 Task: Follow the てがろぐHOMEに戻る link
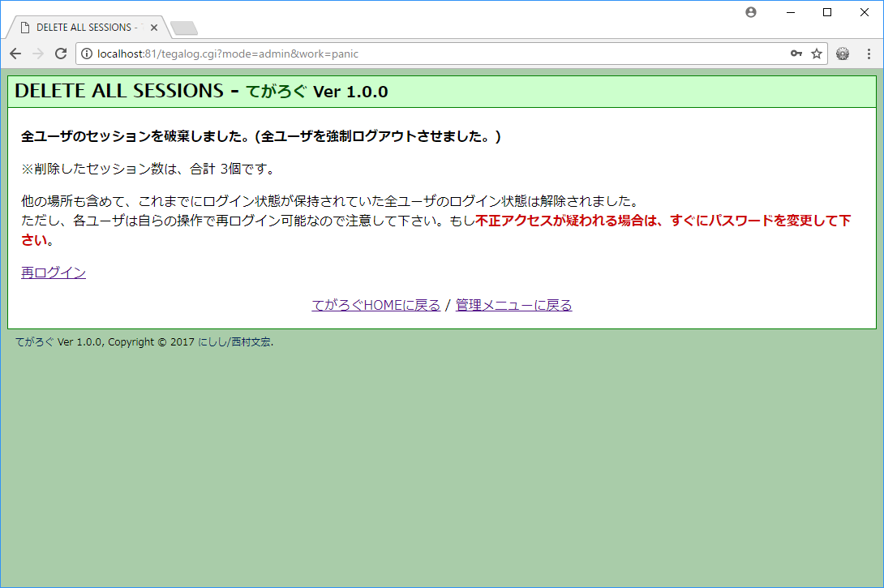click(x=376, y=305)
